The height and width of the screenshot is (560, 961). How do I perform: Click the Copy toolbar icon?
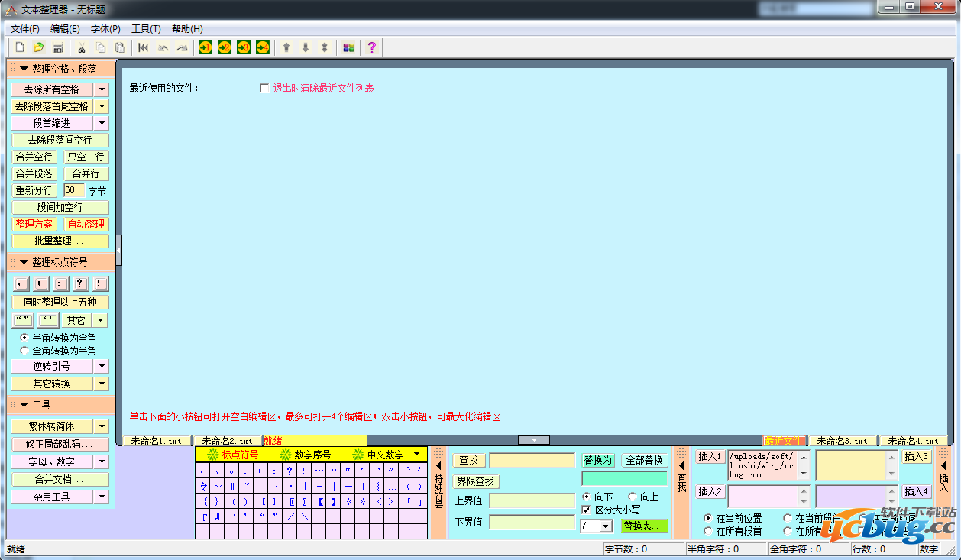(x=101, y=47)
